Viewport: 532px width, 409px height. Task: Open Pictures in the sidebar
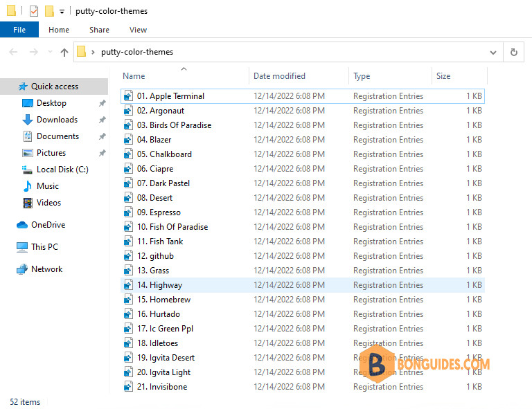51,153
